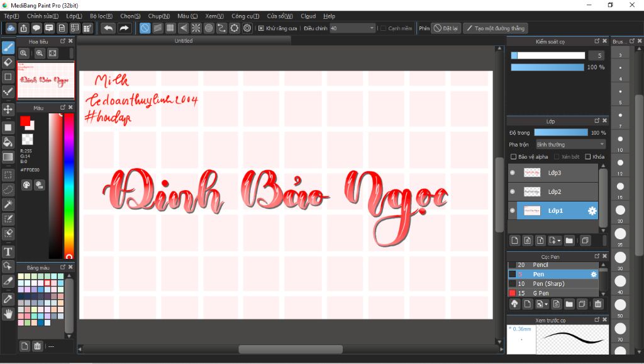Add a new layer in Lớp panel
Image resolution: width=644 pixels, height=364 pixels.
click(514, 241)
